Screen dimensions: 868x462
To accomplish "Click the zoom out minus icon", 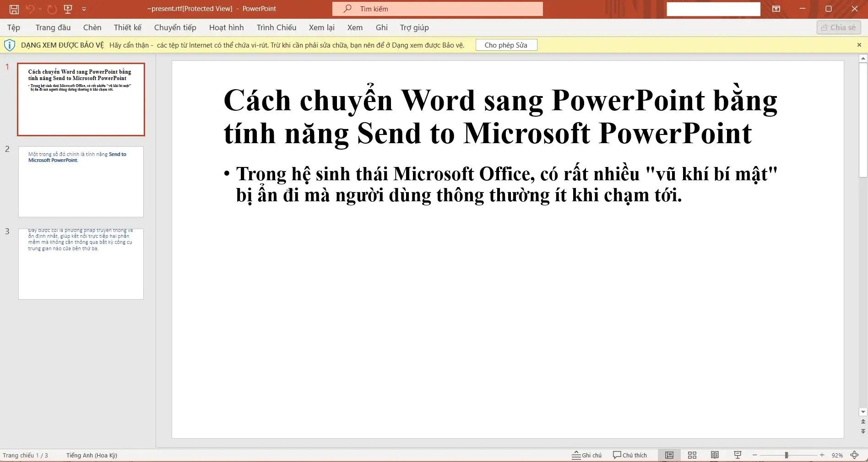I will point(755,455).
